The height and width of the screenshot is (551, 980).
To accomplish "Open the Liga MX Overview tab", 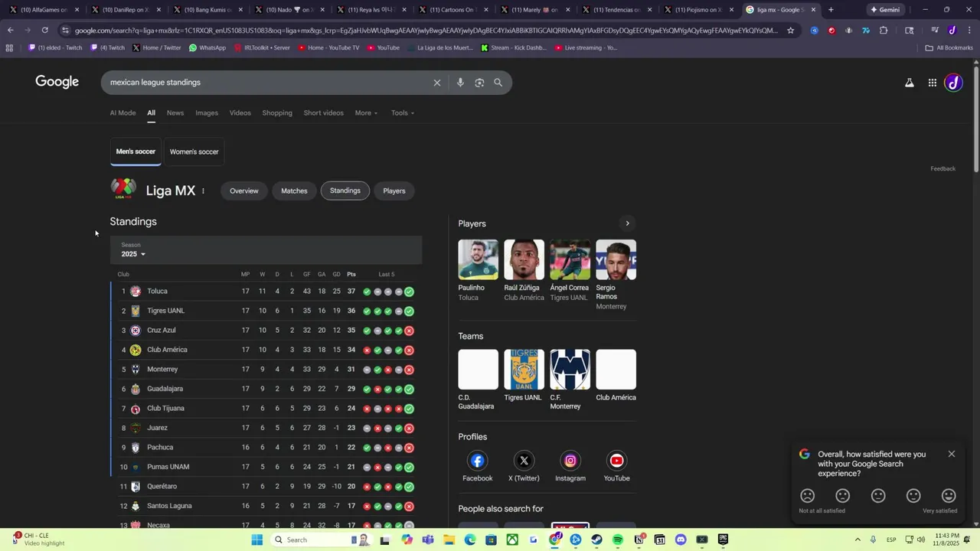I will pos(244,191).
